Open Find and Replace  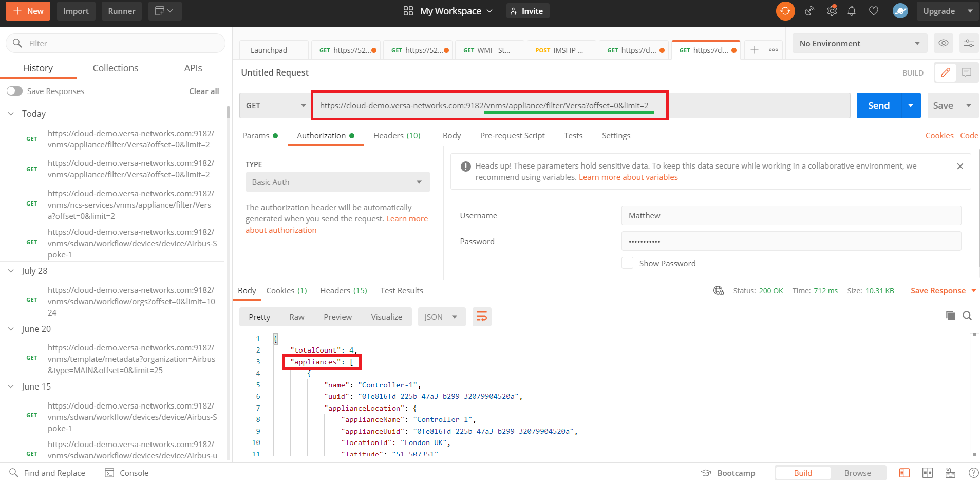point(47,473)
